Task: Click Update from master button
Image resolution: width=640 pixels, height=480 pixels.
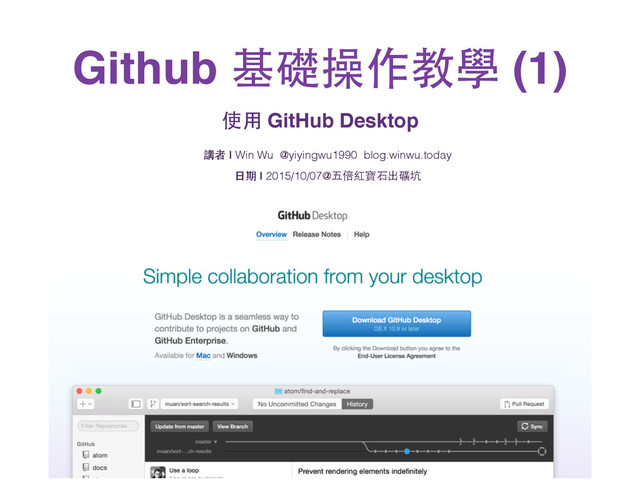Action: click(x=180, y=427)
